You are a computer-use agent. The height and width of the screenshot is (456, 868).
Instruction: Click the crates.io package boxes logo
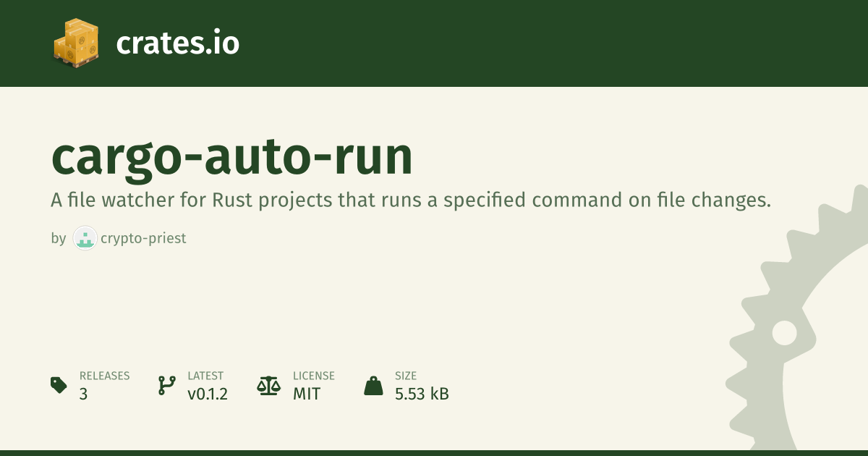75,42
